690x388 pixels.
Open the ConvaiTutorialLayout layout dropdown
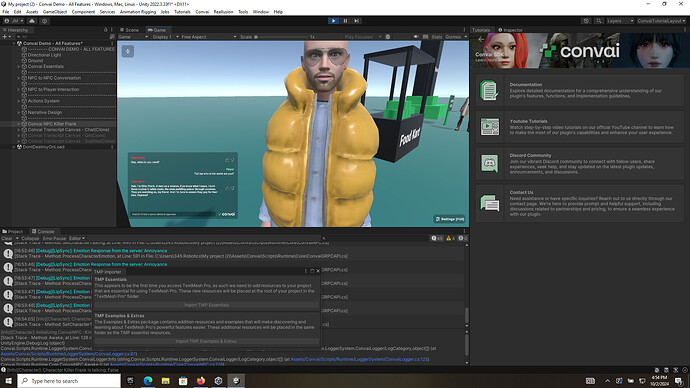[x=661, y=21]
